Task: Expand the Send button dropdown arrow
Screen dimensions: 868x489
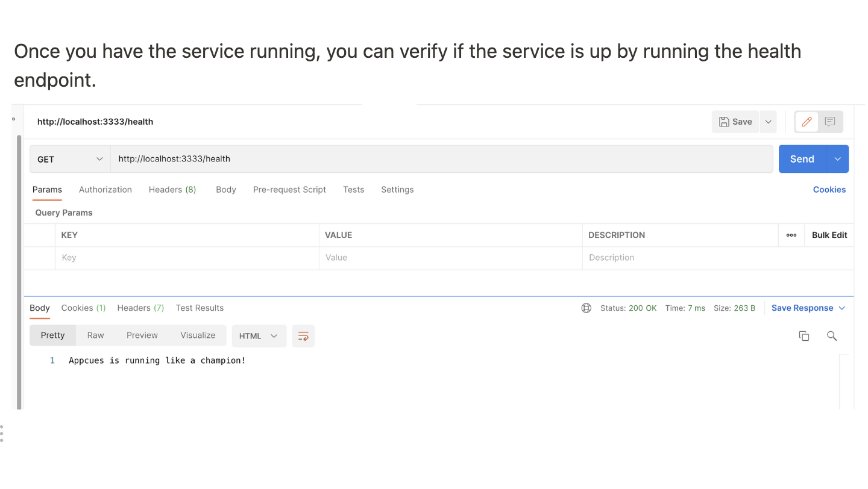Action: click(x=837, y=159)
